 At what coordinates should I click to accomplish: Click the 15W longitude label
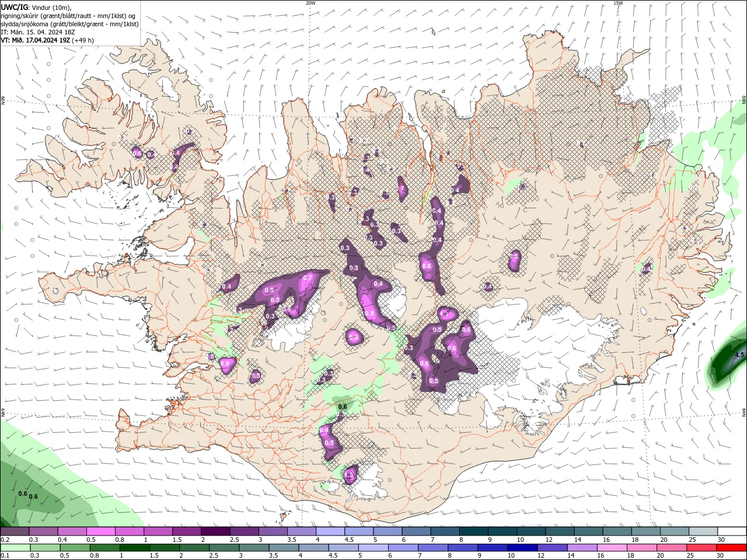(x=618, y=3)
